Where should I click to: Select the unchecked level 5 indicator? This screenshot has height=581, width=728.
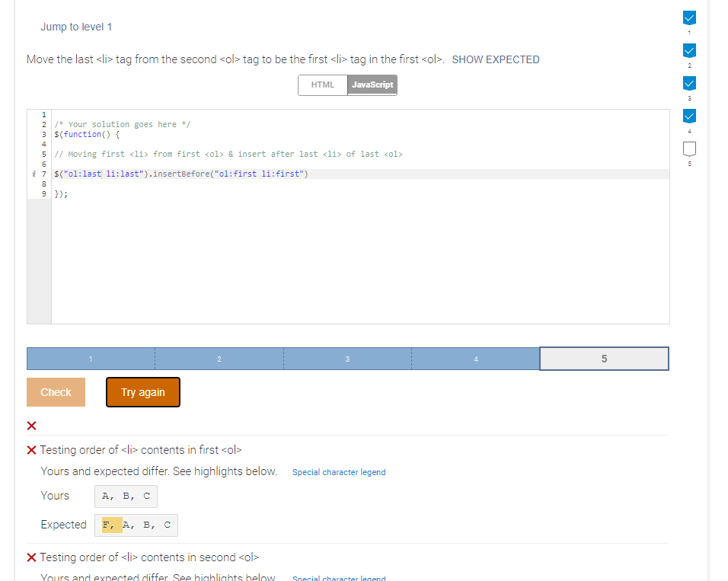click(689, 148)
